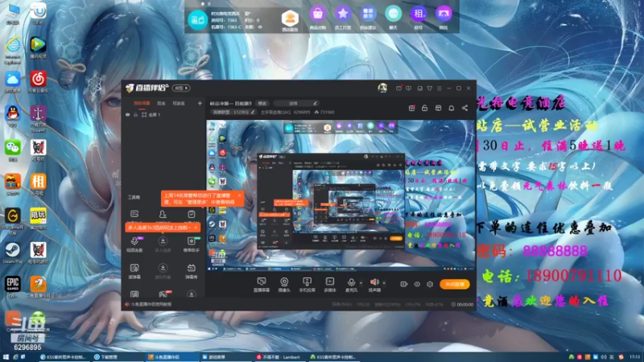The width and height of the screenshot is (644, 362).
Task: Open the download tool between 读弹幕 and 弹幕秀
Action: [x=163, y=271]
